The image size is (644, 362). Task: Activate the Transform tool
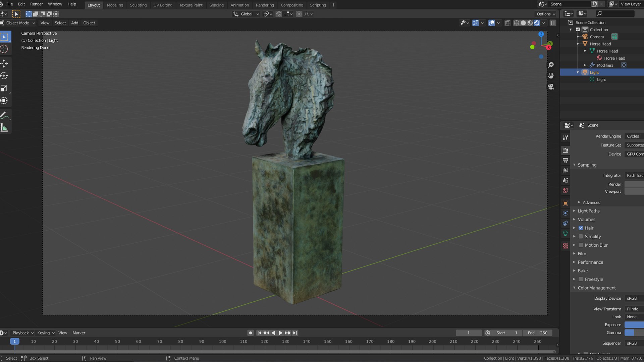tap(4, 101)
